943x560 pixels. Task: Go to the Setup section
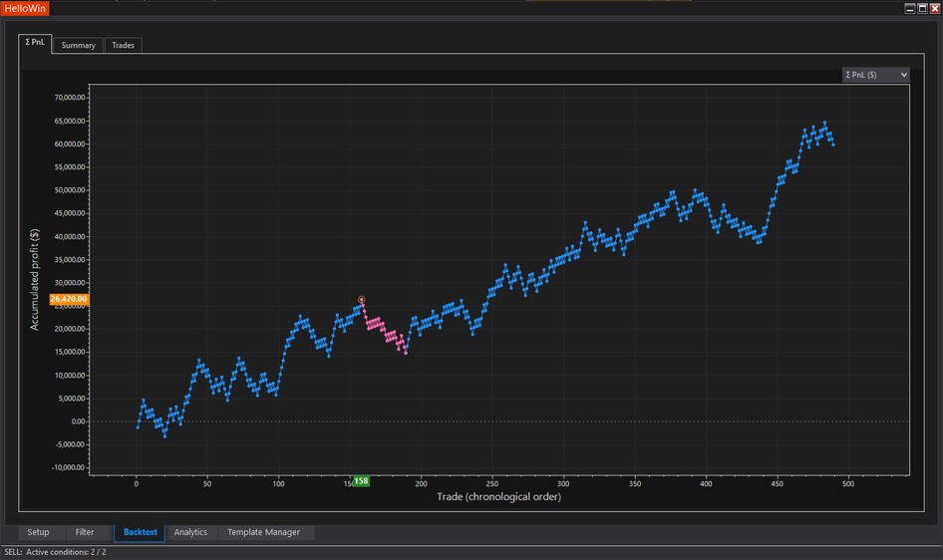pos(38,532)
